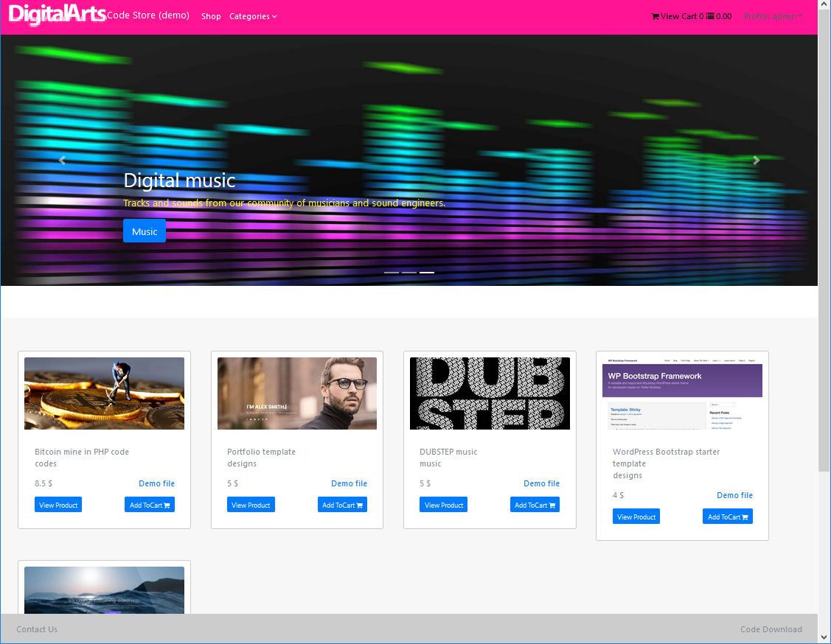The image size is (831, 644).
Task: Select the second carousel slide indicator
Action: click(409, 273)
